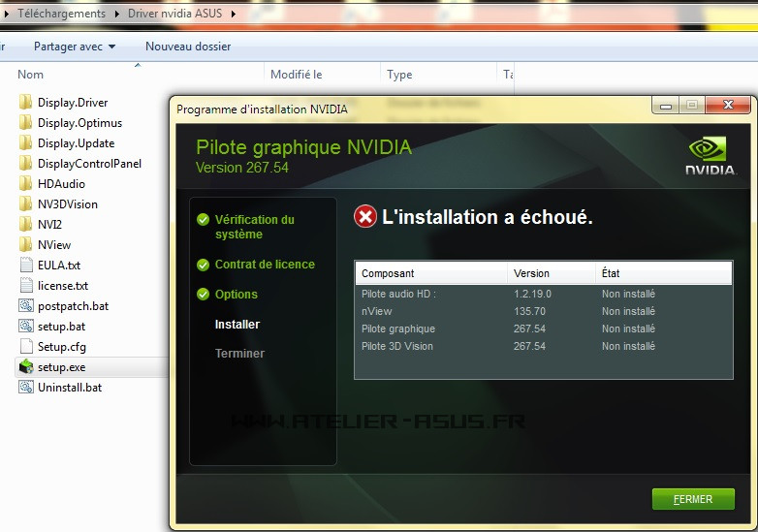Select Vérification du système step label

[255, 227]
